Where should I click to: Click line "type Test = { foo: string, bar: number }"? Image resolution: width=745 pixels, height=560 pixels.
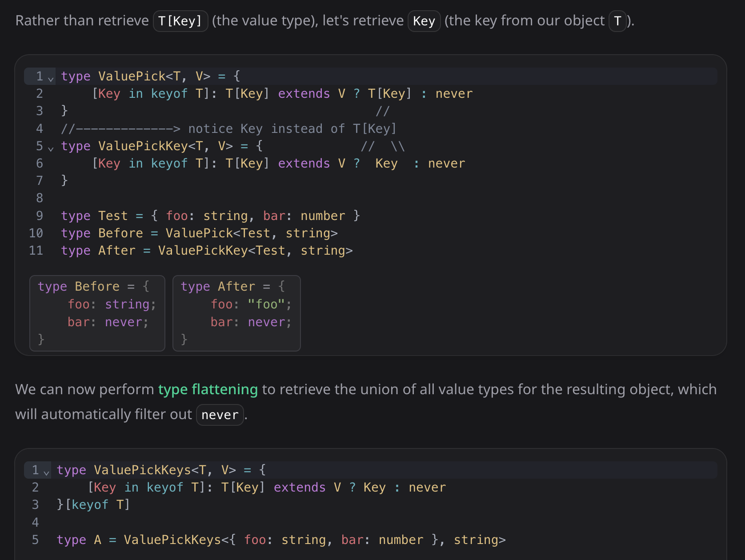(210, 216)
